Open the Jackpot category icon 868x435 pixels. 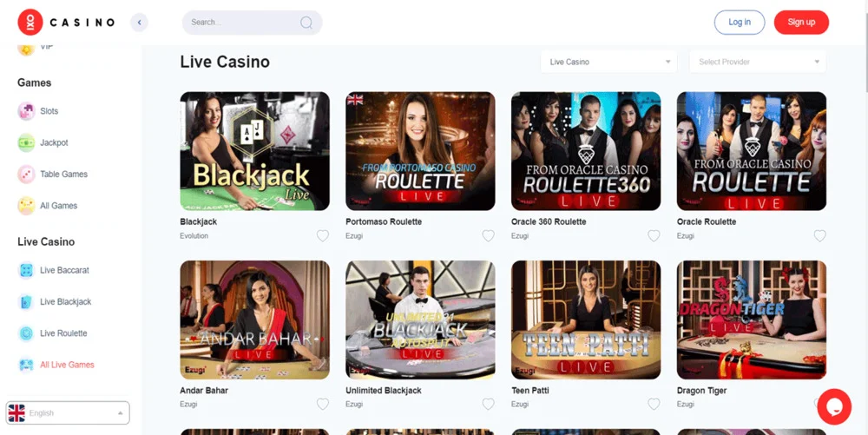tap(26, 142)
